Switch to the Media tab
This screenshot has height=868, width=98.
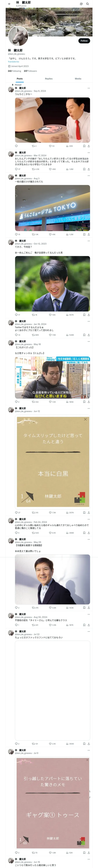[78, 79]
